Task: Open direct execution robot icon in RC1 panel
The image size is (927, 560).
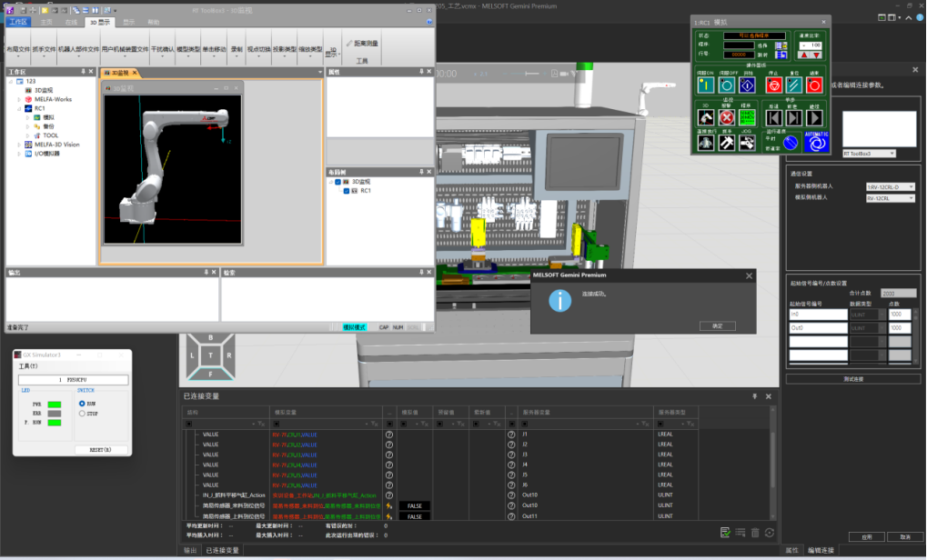Action: click(705, 143)
